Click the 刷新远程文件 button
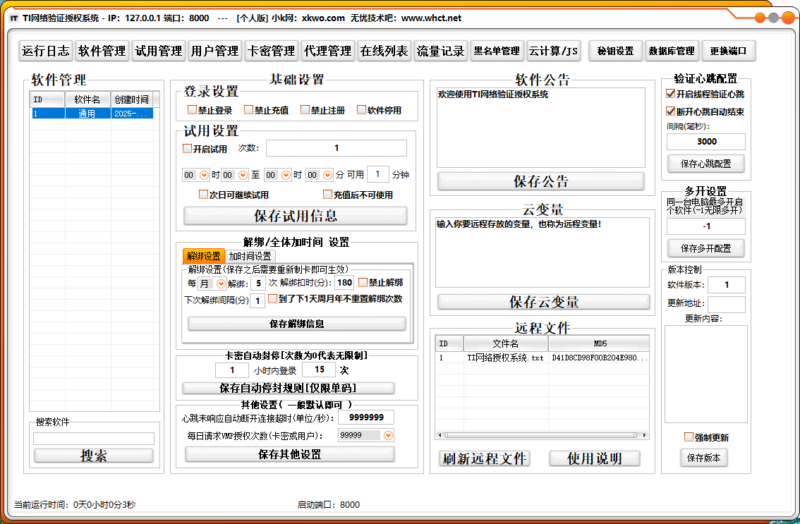The width and height of the screenshot is (800, 524). click(484, 458)
